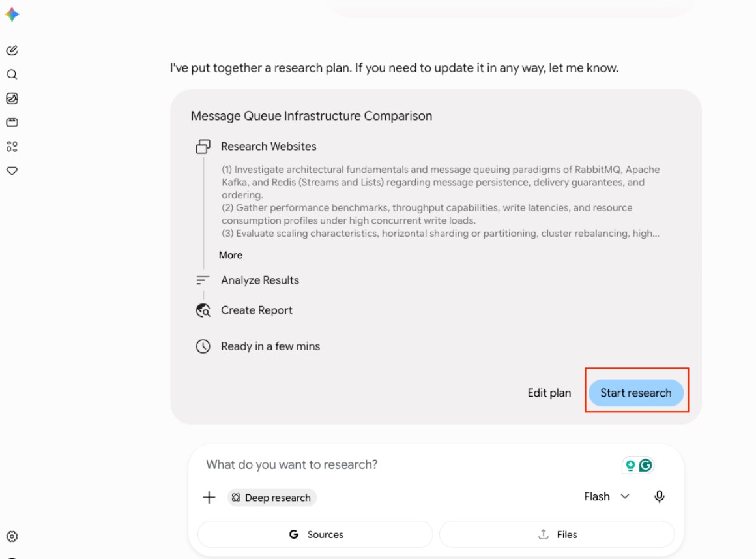Focus the 'What do you want to research?' field
Screen dimensions: 756x559
pos(410,464)
